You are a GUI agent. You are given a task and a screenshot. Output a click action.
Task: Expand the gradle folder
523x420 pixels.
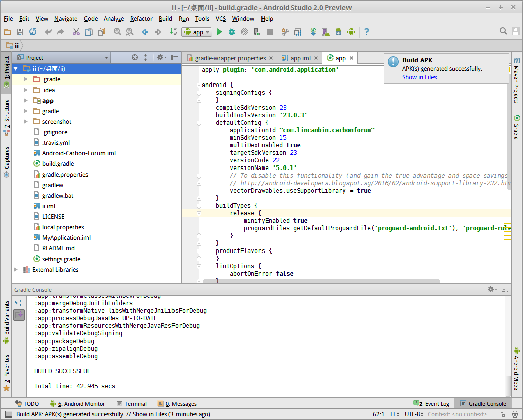[25, 111]
